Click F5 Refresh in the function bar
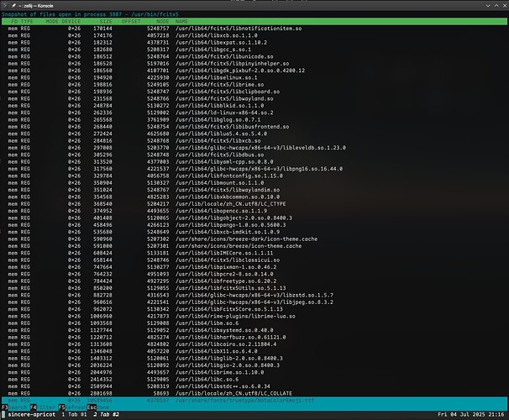The height and width of the screenshot is (420, 509). [72, 407]
